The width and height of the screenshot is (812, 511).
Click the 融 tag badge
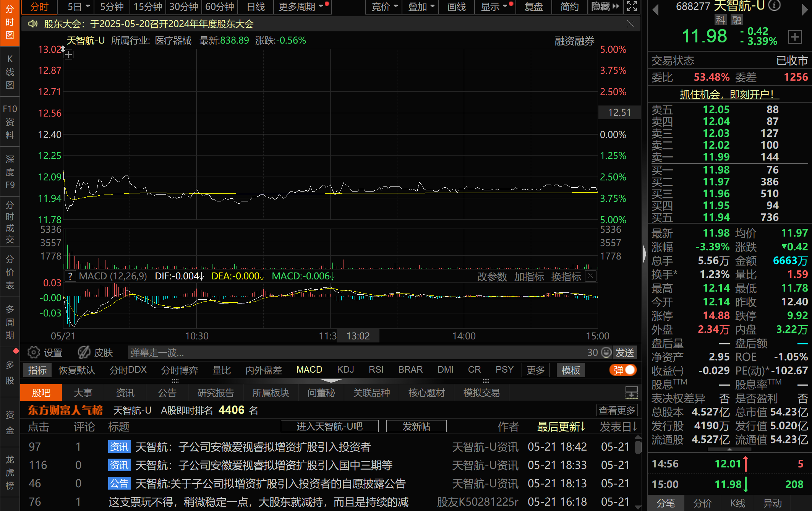736,20
